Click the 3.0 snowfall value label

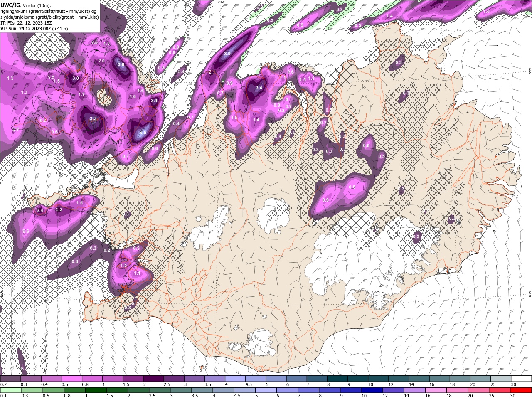click(76, 78)
